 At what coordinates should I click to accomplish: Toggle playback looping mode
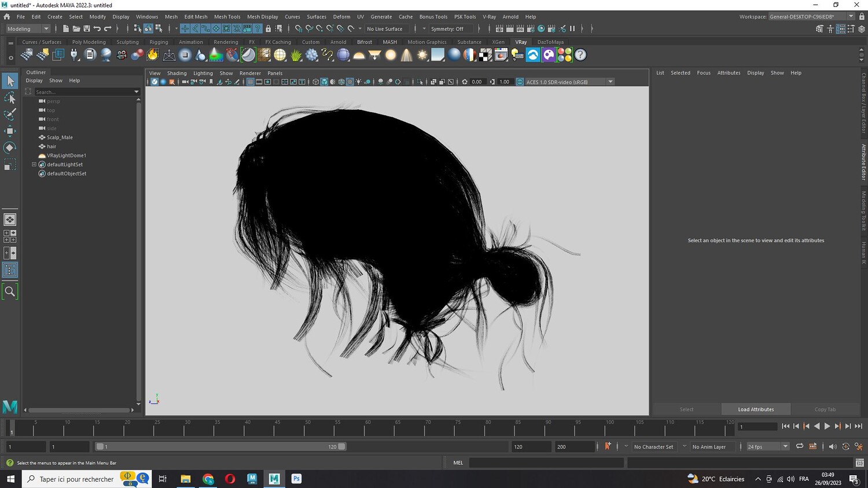[799, 446]
